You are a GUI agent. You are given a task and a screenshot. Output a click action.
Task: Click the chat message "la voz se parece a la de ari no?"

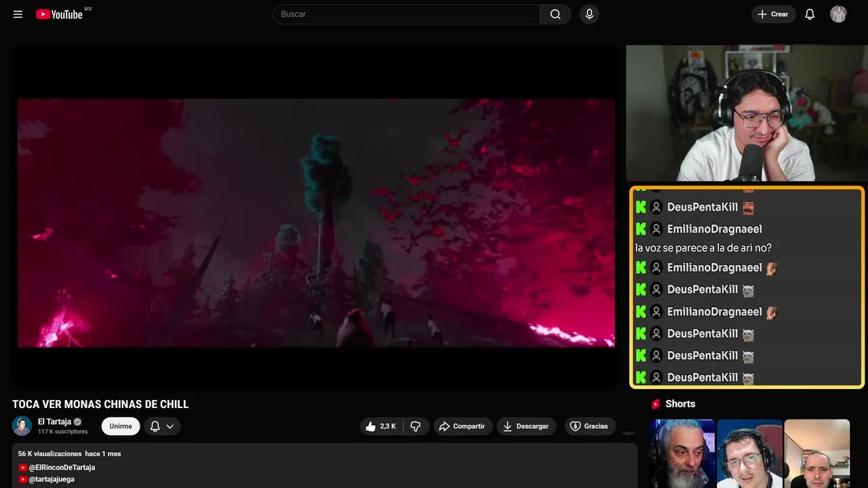pos(703,248)
